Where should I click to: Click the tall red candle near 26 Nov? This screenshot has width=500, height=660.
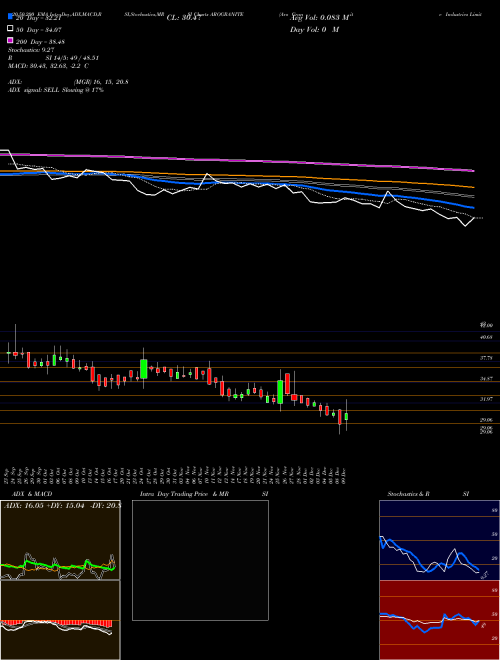click(x=288, y=383)
